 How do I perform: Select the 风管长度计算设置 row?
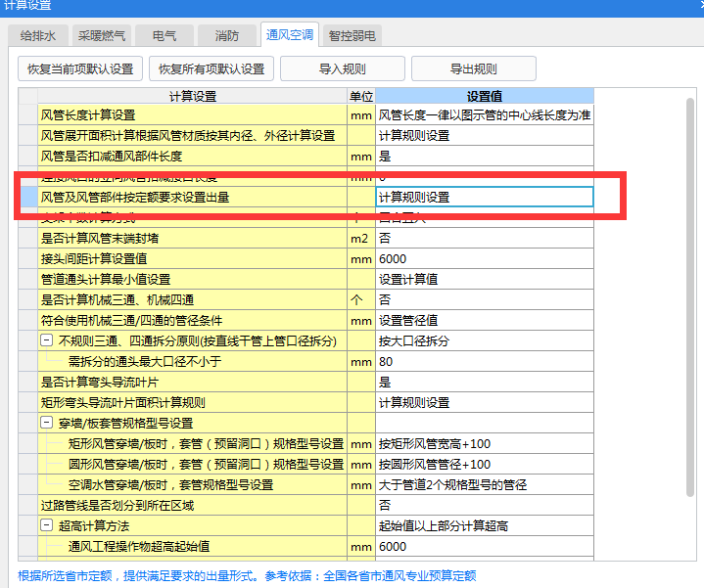[192, 115]
